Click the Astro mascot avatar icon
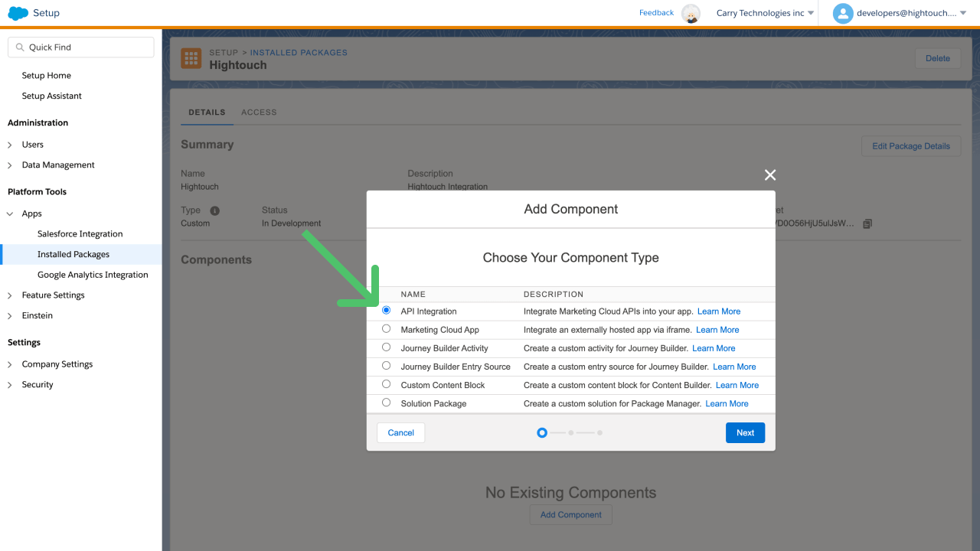980x551 pixels. pos(691,13)
